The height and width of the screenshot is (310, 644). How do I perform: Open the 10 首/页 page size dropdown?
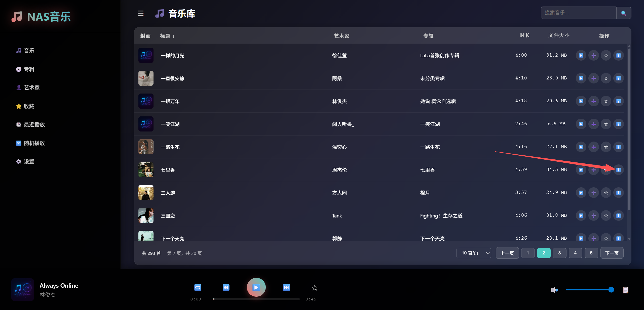[473, 253]
